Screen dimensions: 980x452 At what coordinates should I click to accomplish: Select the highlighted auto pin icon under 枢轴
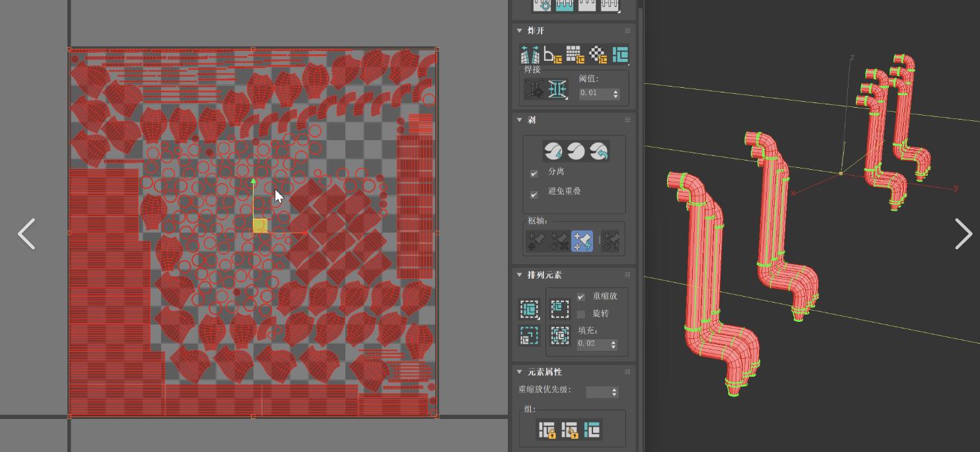click(582, 241)
